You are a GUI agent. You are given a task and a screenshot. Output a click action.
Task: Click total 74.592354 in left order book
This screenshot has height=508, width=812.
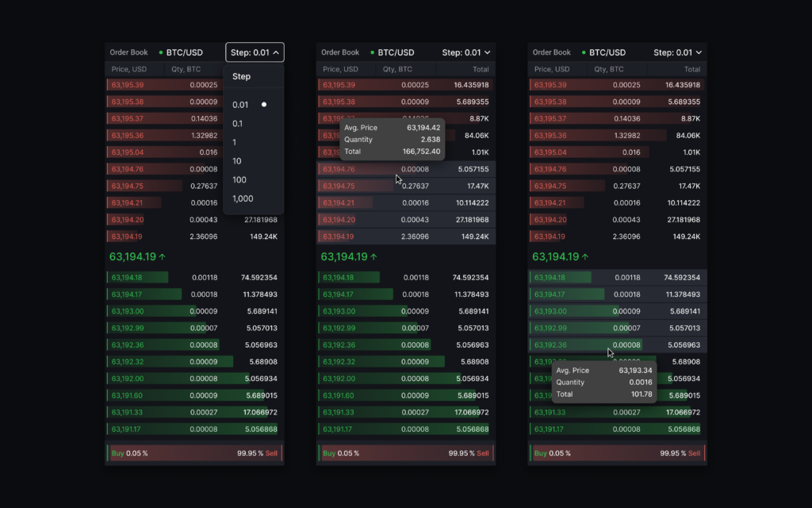click(259, 277)
